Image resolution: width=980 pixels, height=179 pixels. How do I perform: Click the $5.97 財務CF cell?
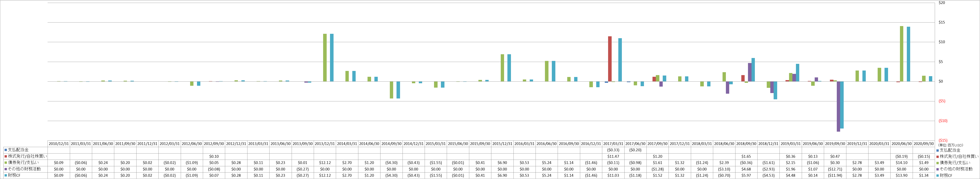coord(746,176)
